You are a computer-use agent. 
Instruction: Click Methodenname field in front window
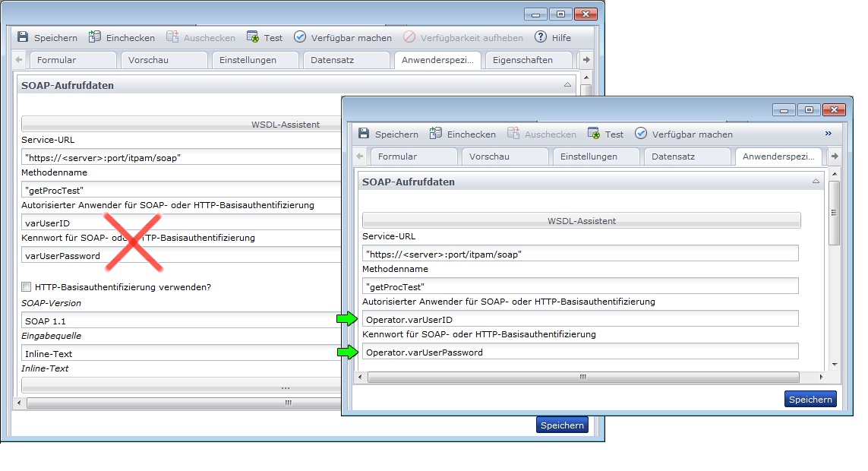[580, 286]
